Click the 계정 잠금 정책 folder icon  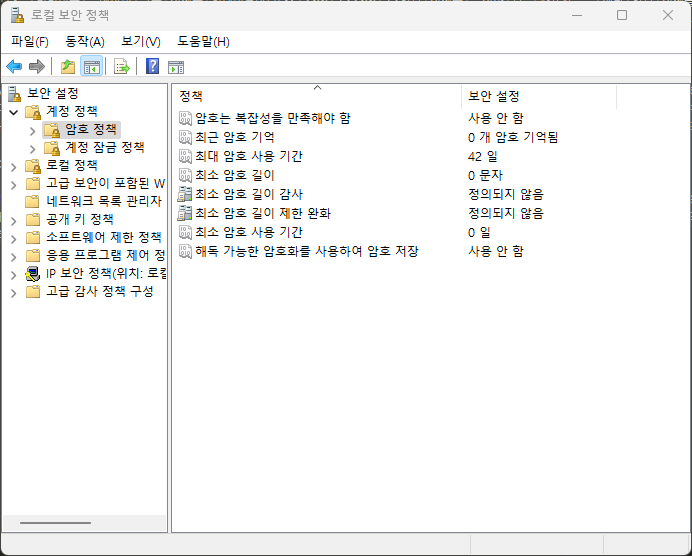click(52, 148)
